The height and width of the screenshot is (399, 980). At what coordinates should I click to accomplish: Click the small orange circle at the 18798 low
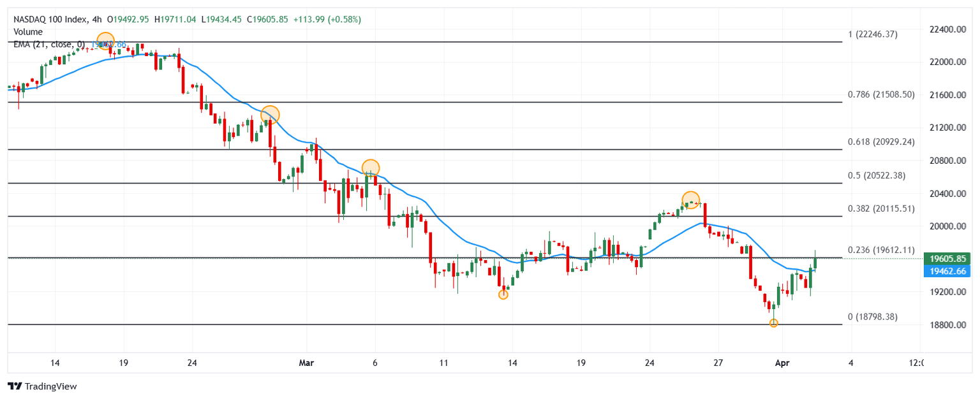[x=773, y=323]
